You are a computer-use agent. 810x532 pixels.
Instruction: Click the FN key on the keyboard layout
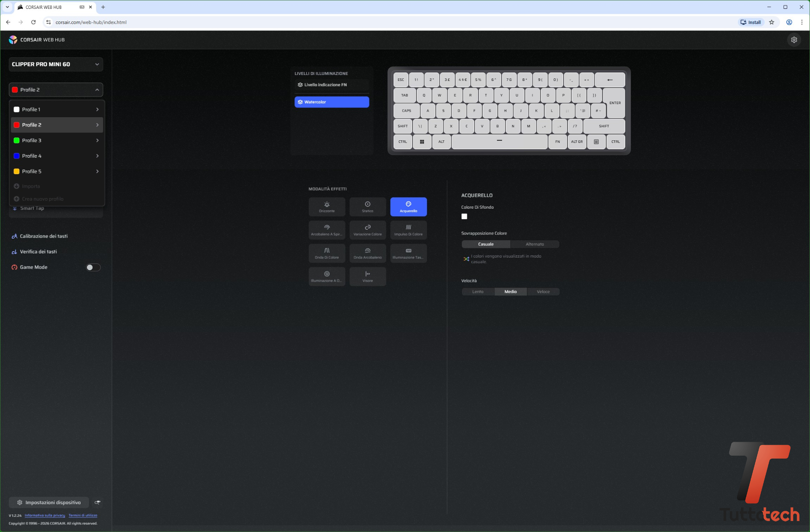[557, 142]
